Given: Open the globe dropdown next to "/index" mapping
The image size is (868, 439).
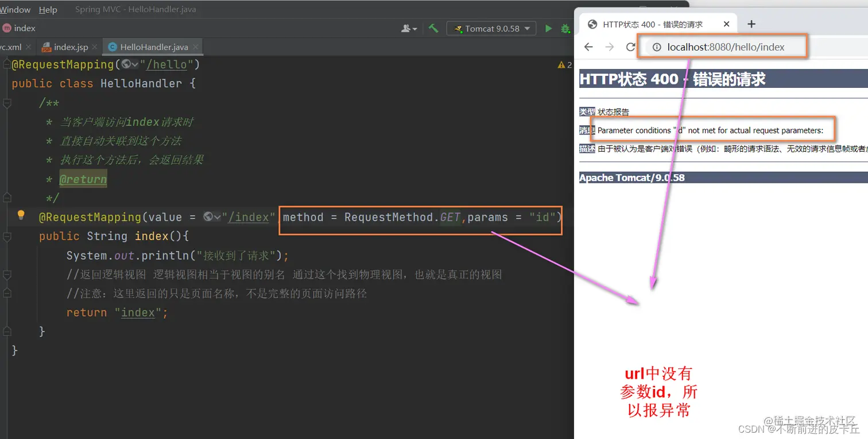Looking at the screenshot, I should click(x=212, y=217).
